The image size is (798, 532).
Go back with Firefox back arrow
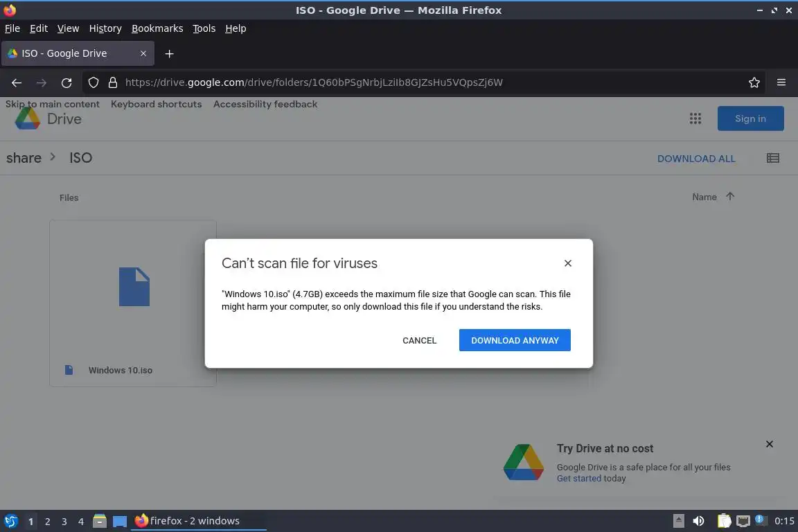tap(17, 82)
